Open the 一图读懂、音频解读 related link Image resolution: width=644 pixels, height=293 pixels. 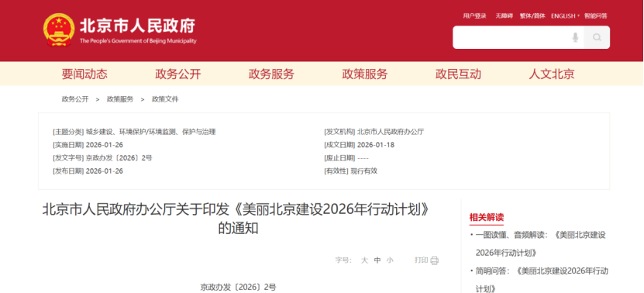pyautogui.click(x=540, y=243)
